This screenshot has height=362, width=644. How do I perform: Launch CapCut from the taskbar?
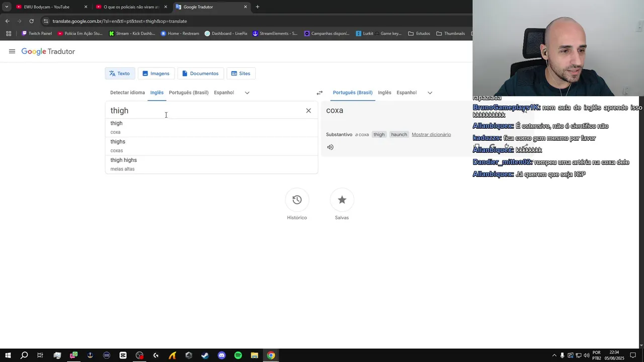click(x=123, y=355)
